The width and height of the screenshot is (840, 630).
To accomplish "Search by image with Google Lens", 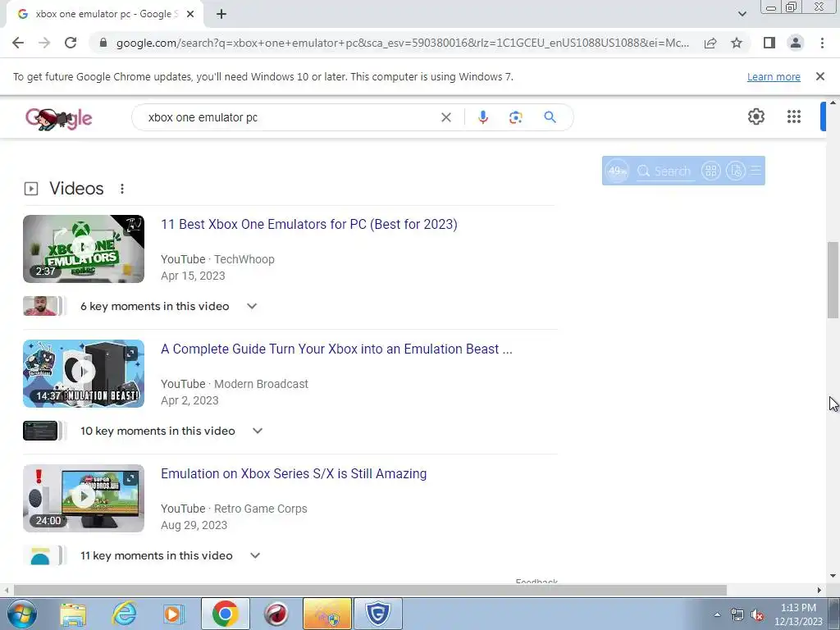I will tap(515, 117).
